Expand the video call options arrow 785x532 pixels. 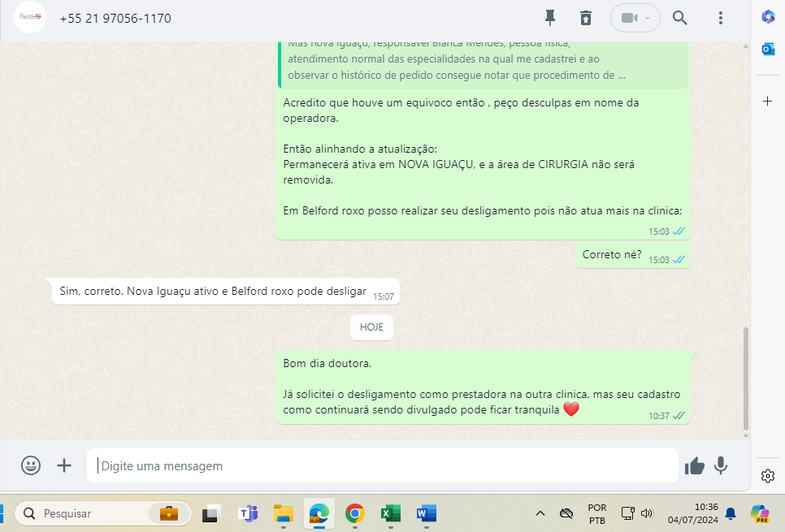click(648, 18)
